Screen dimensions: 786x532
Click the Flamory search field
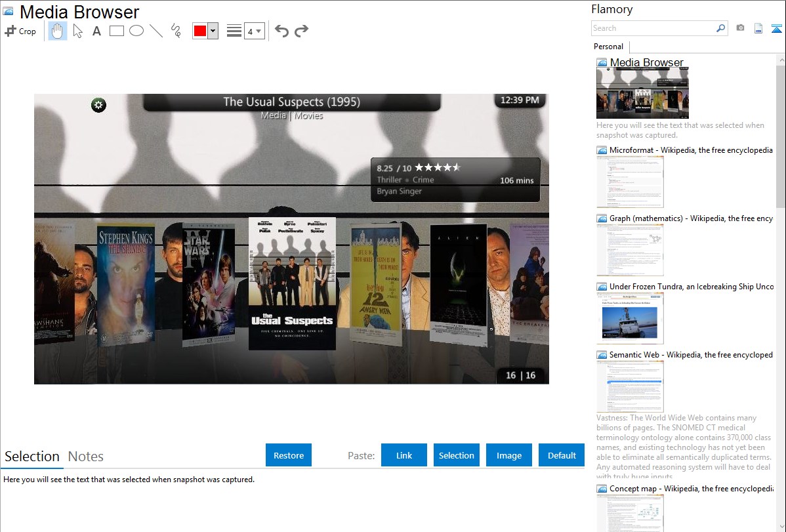[653, 28]
